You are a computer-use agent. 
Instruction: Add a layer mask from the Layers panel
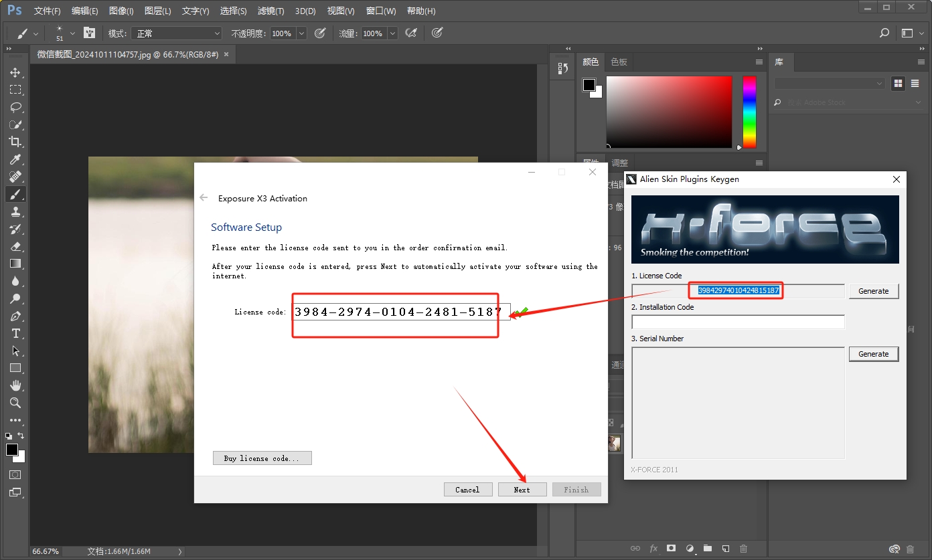pyautogui.click(x=671, y=549)
